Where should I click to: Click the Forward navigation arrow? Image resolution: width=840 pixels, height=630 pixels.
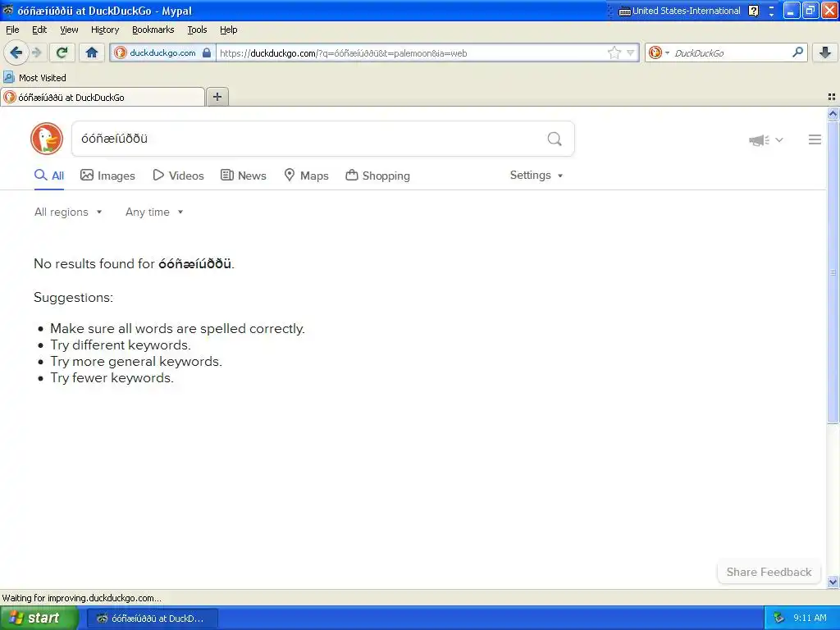pos(36,52)
